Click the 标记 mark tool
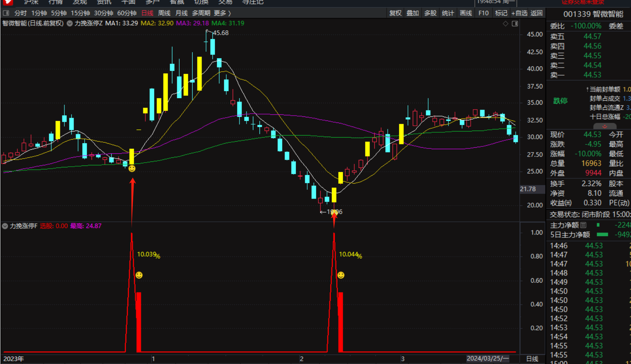This screenshot has height=364, width=631. click(x=501, y=13)
